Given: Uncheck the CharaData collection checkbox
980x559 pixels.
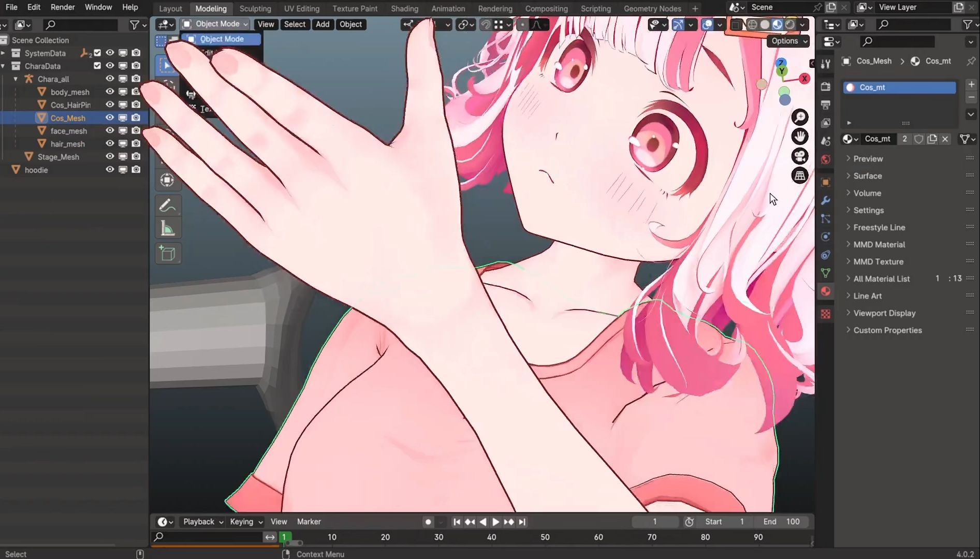Looking at the screenshot, I should (x=97, y=66).
